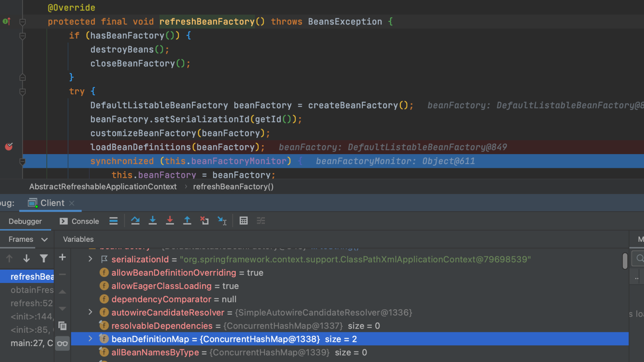This screenshot has width=644, height=362.
Task: Select the refreshBea stack frame
Action: 27,277
